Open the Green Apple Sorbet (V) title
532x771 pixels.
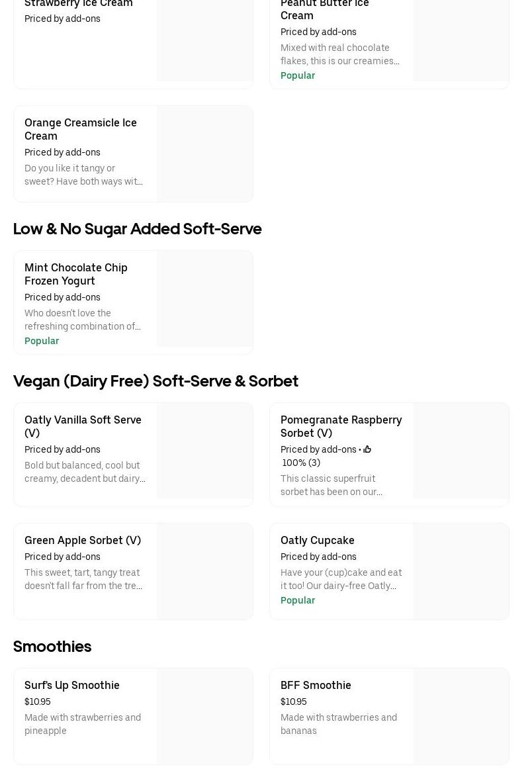(83, 540)
